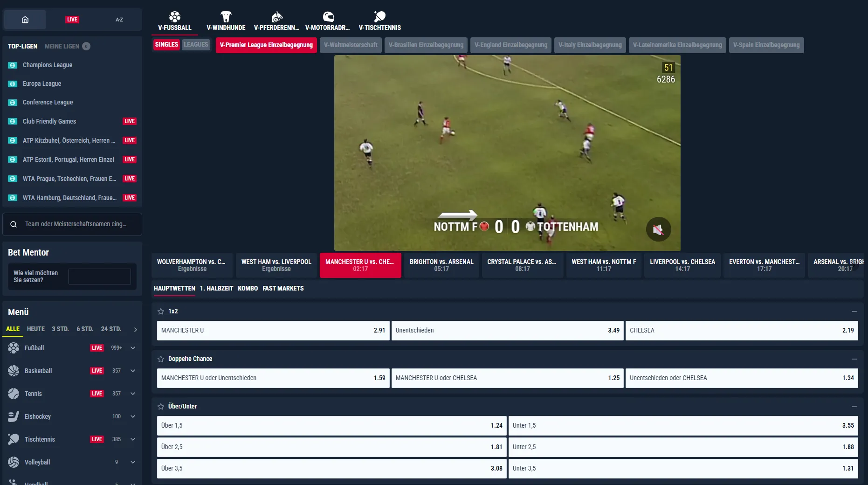Bet on CHELSEA at 2.19

[x=742, y=331]
